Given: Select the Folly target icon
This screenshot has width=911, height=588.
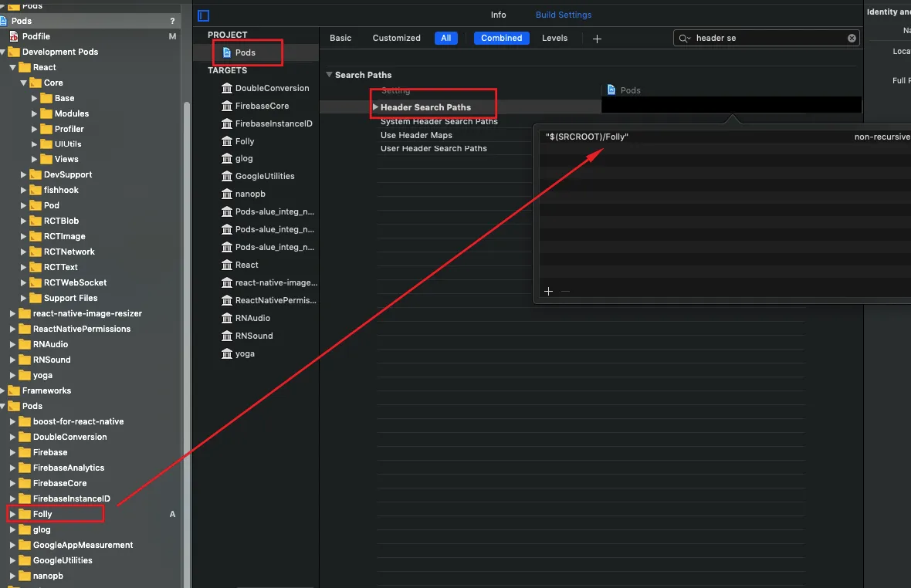Looking at the screenshot, I should [x=226, y=141].
